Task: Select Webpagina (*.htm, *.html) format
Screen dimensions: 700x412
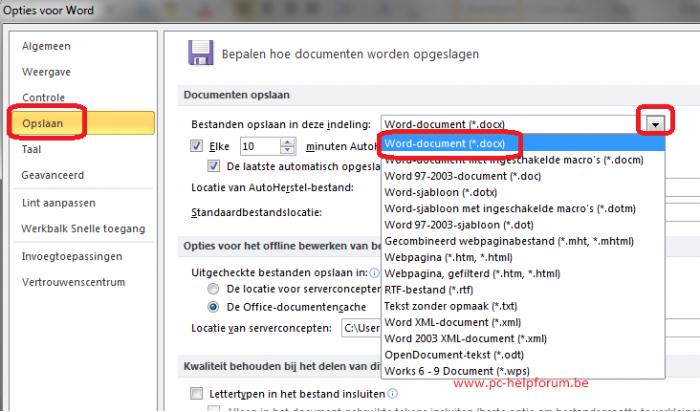Action: click(523, 257)
